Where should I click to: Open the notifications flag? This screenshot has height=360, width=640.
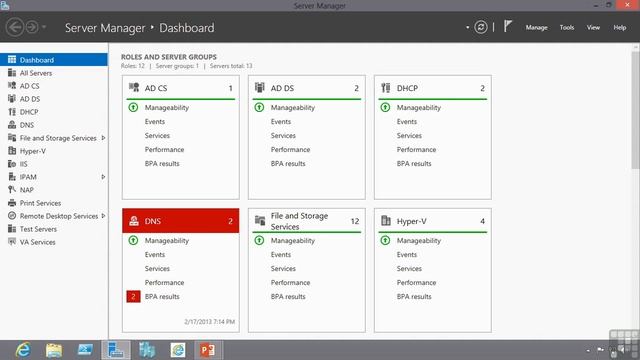tap(508, 27)
